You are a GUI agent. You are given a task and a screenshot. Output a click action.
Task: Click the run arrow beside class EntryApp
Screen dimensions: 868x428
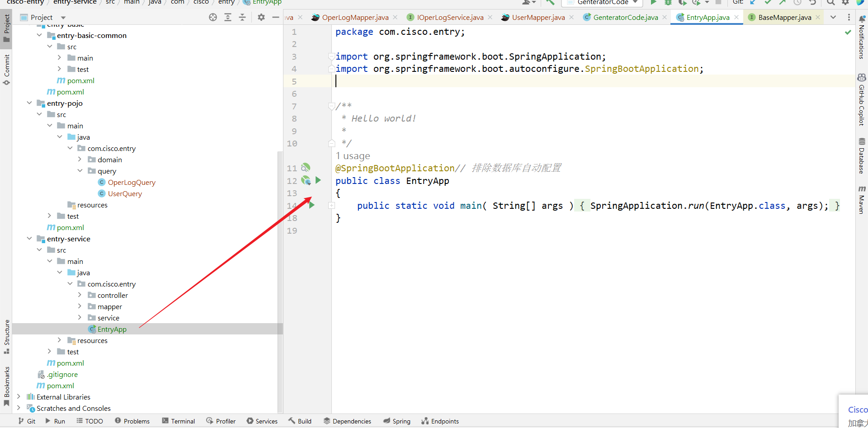click(x=318, y=180)
